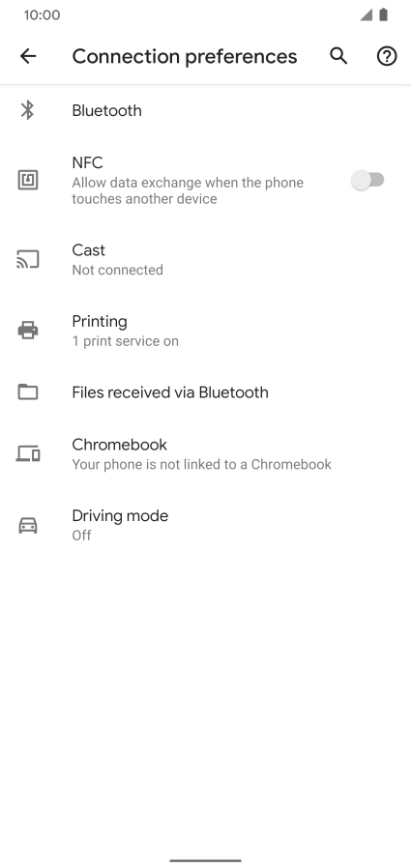Tap the Chromebook devices icon

point(28,454)
